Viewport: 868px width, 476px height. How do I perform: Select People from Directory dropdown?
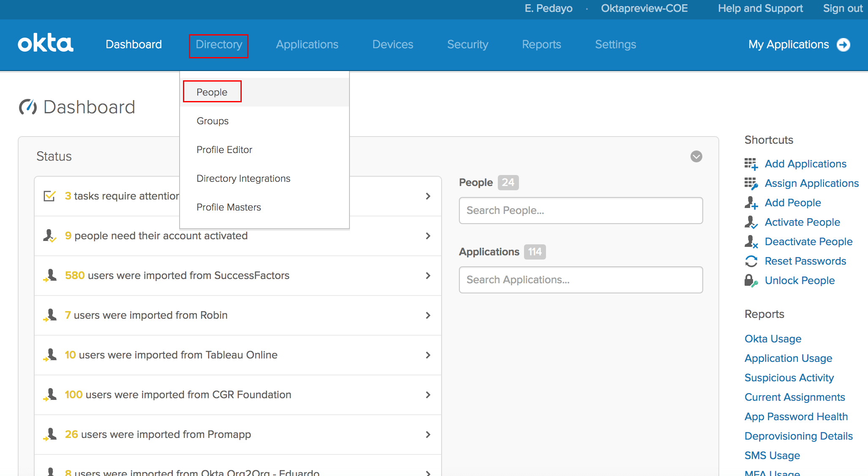tap(265, 92)
